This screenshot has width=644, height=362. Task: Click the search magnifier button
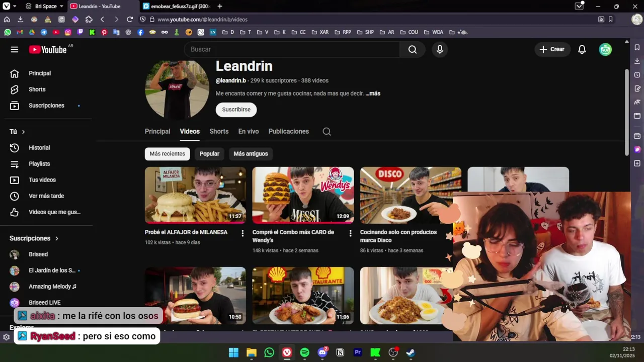413,49
